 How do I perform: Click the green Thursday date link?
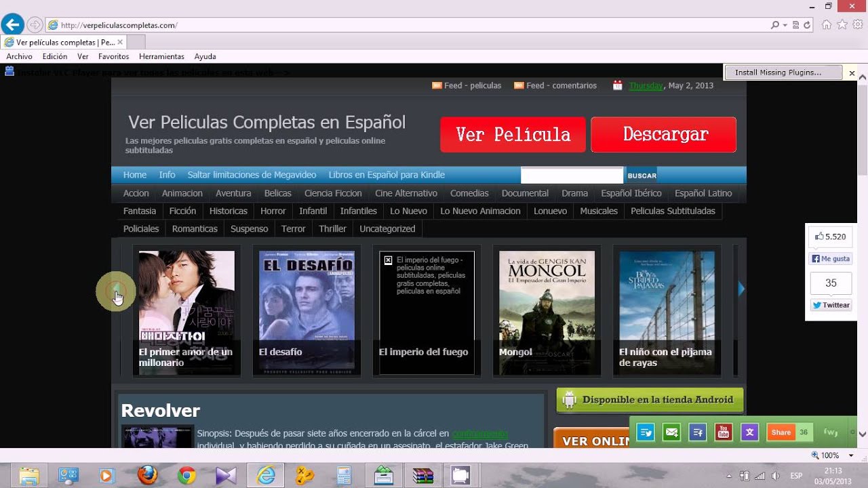[646, 85]
